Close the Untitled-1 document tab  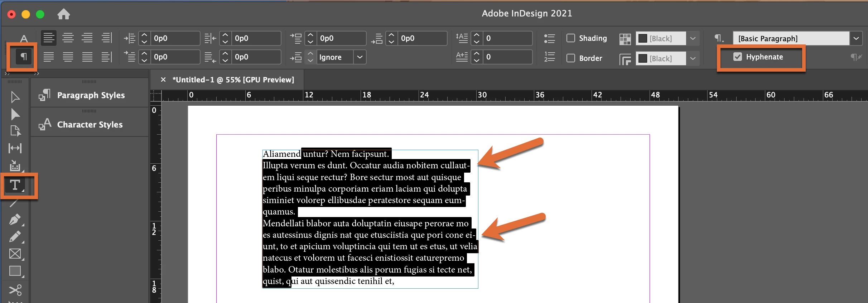[x=163, y=80]
